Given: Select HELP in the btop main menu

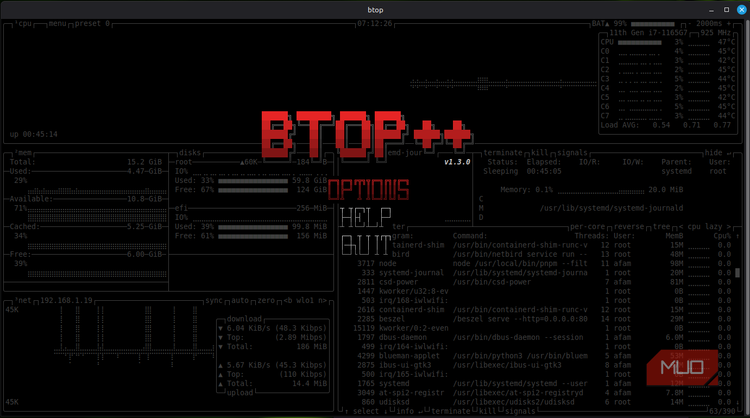Looking at the screenshot, I should pos(365,218).
